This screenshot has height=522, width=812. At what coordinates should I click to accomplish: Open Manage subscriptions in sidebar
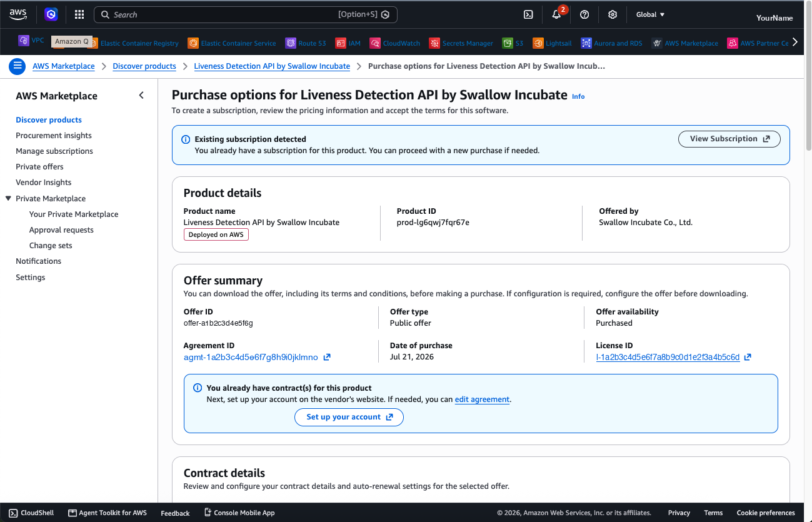pyautogui.click(x=54, y=151)
